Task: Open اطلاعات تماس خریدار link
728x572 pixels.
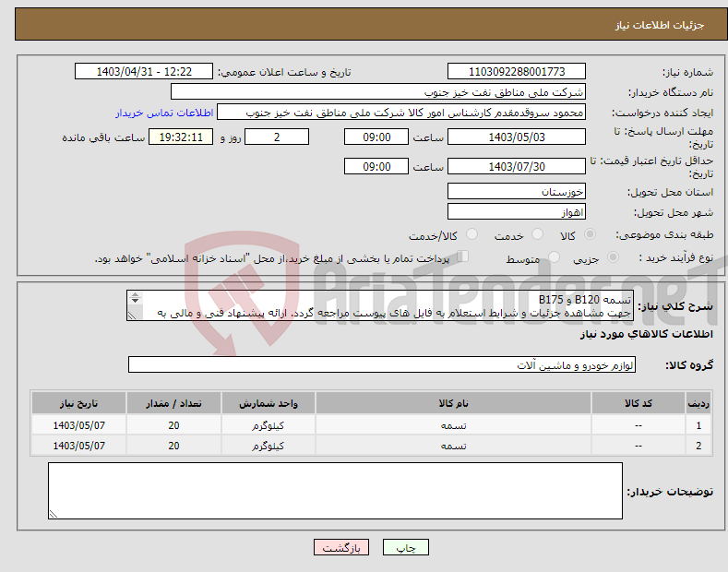Action: click(x=164, y=113)
